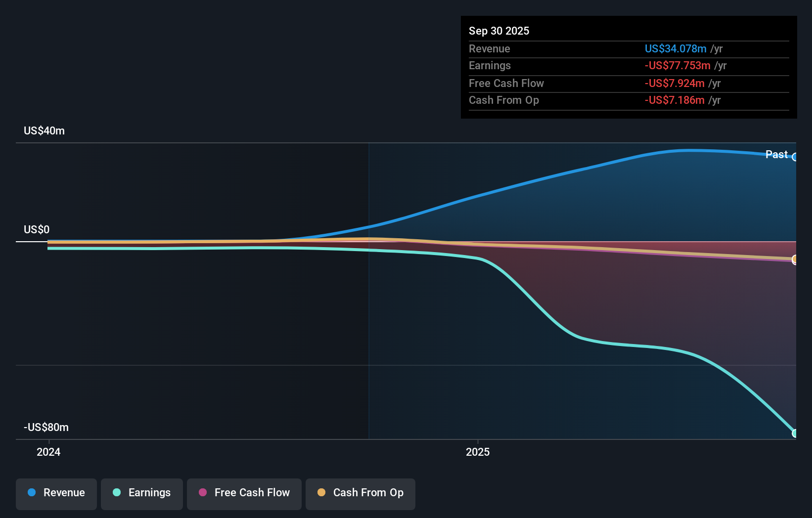The image size is (812, 518).
Task: Select the blue Revenue endpoint marker near Past
Action: pyautogui.click(x=795, y=157)
